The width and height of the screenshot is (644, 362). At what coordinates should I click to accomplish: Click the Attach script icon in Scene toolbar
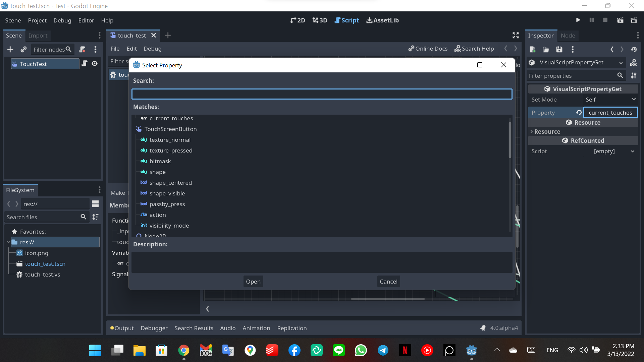click(82, 50)
